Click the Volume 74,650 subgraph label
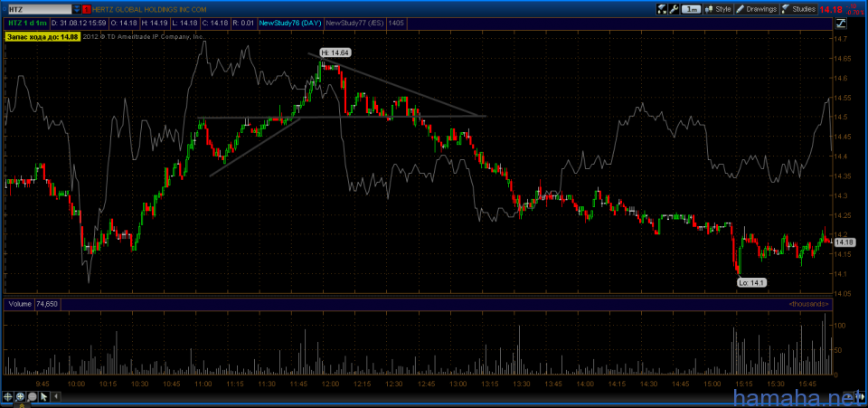The width and height of the screenshot is (868, 408). pos(33,305)
